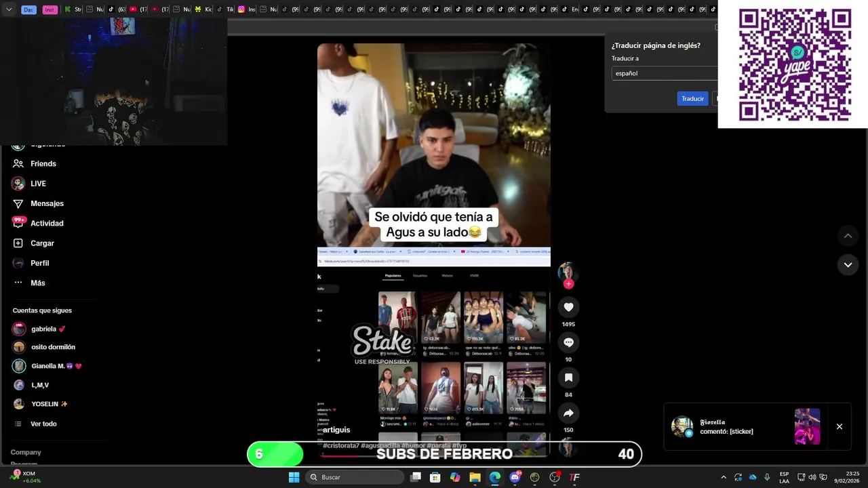Screen dimensions: 868x488
Task: Open followed account gabriela
Action: [x=39, y=329]
